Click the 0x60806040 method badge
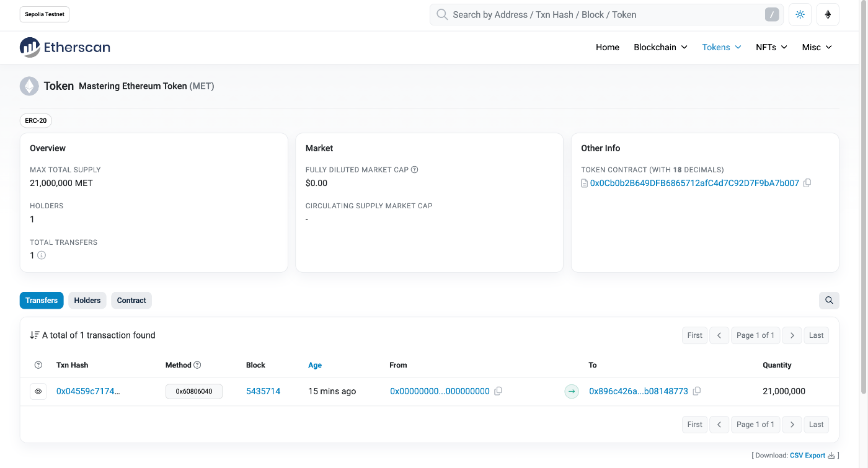This screenshot has height=468, width=868. coord(194,391)
